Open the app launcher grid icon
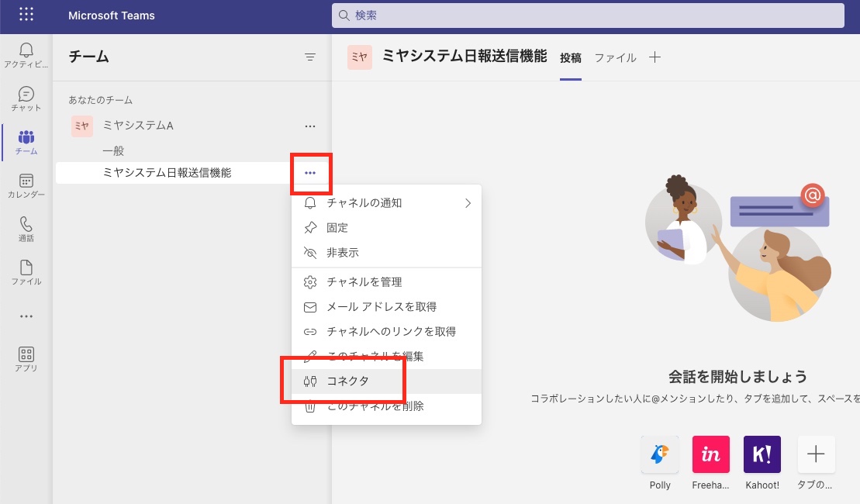 pos(26,15)
